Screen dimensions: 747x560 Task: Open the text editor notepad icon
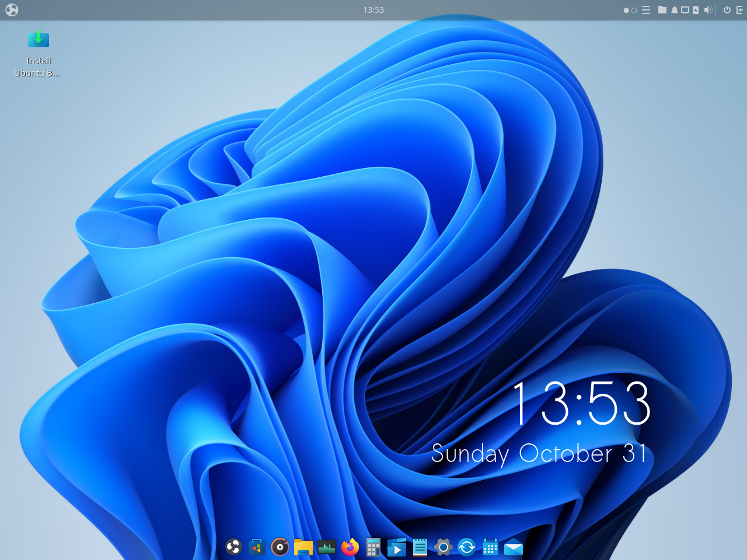tap(420, 547)
